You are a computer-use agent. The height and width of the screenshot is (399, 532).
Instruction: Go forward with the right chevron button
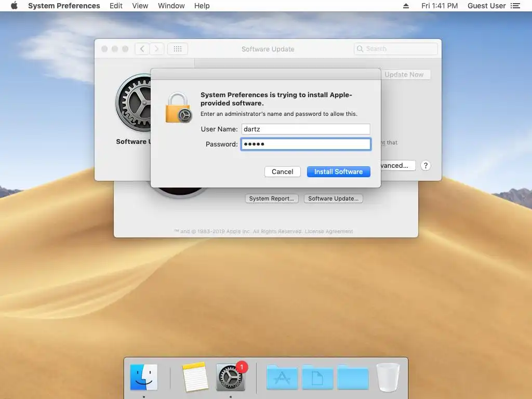click(157, 49)
